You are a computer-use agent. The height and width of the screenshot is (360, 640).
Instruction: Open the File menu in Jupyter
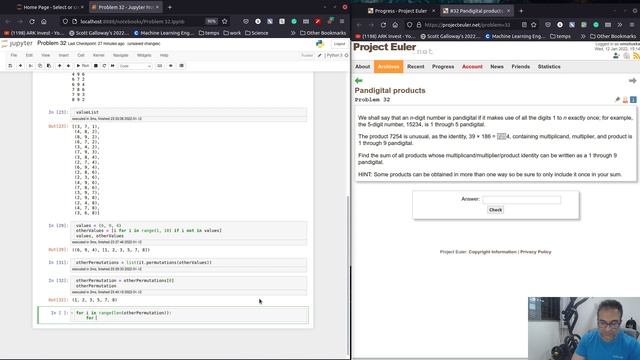pyautogui.click(x=14, y=55)
